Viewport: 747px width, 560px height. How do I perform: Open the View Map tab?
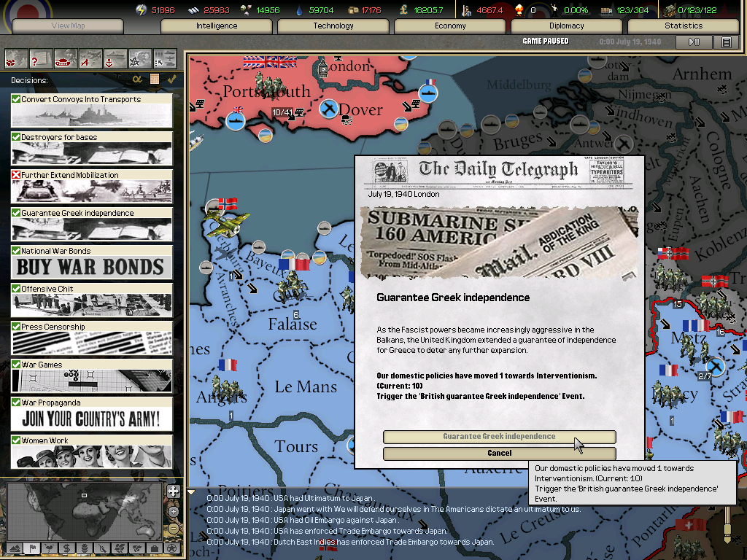[68, 26]
